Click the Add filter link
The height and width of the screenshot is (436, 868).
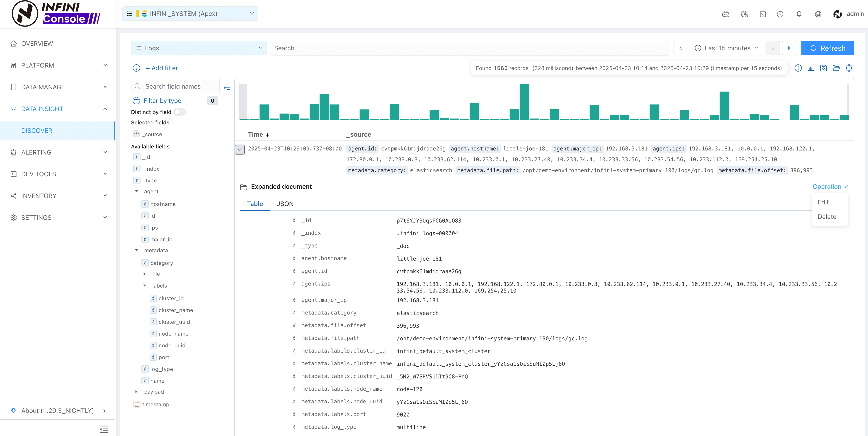coord(161,68)
